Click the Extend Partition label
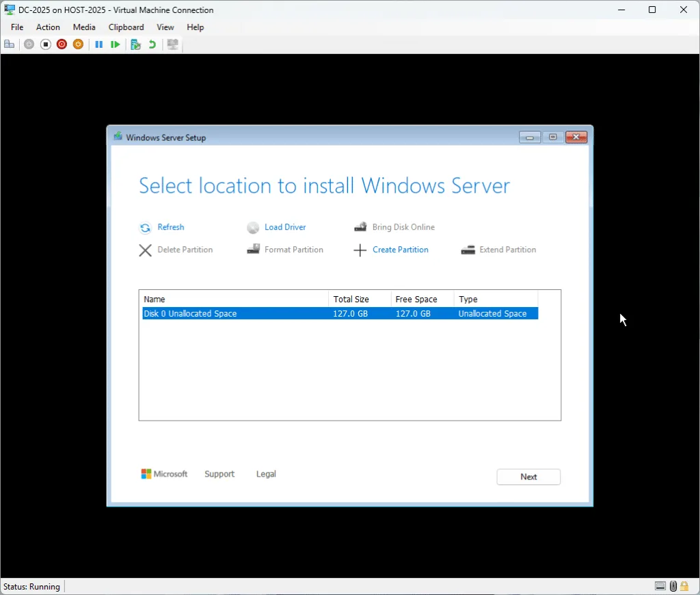Image resolution: width=700 pixels, height=595 pixels. pos(508,250)
